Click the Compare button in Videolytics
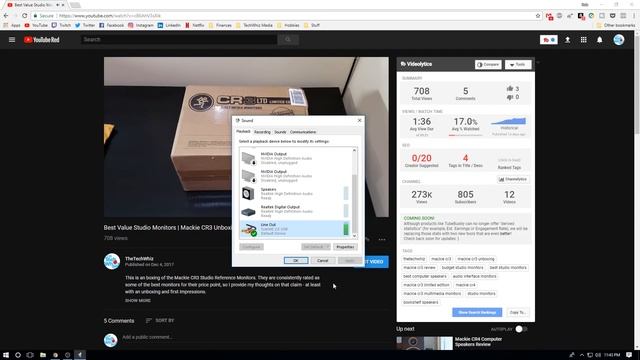 click(488, 64)
